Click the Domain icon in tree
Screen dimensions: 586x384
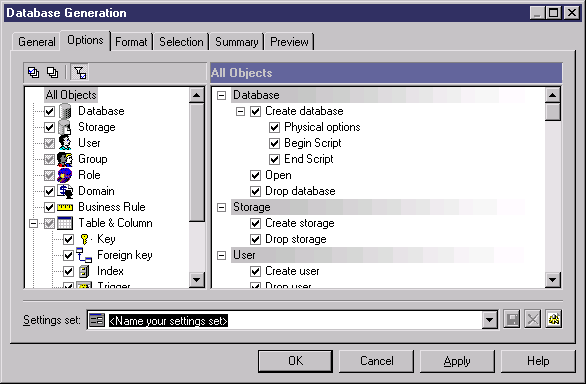[65, 191]
